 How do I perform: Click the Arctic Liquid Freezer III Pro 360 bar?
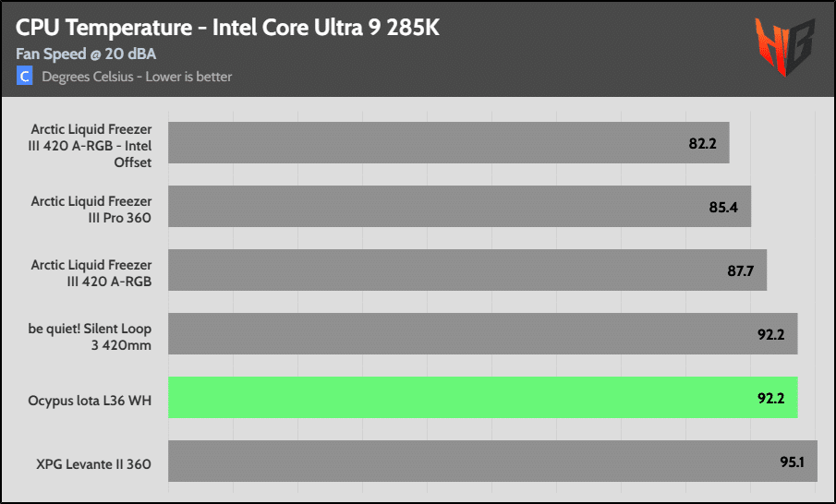pyautogui.click(x=460, y=206)
